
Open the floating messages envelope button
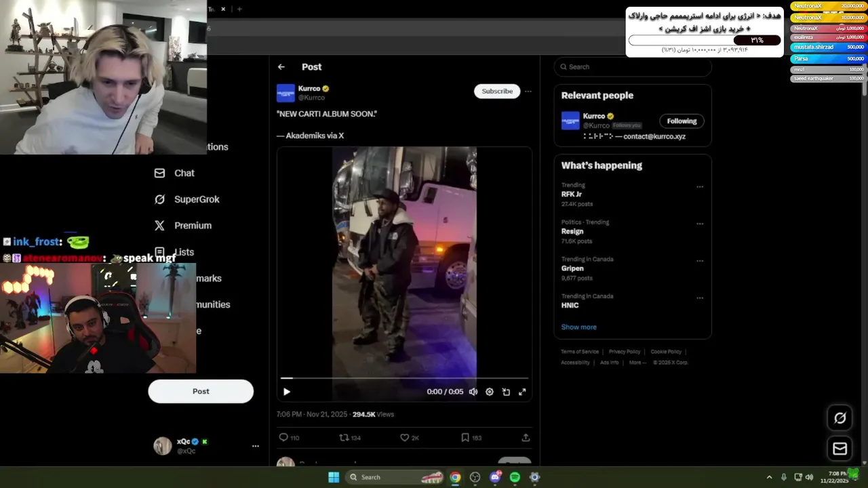point(840,449)
